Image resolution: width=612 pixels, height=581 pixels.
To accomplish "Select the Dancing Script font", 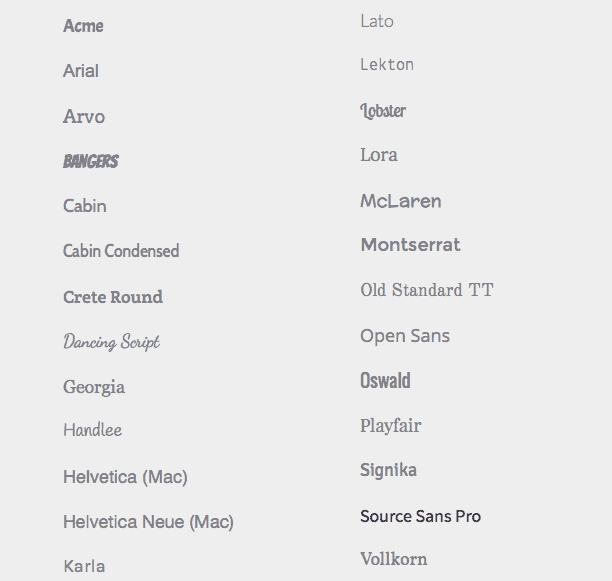I will pos(112,342).
